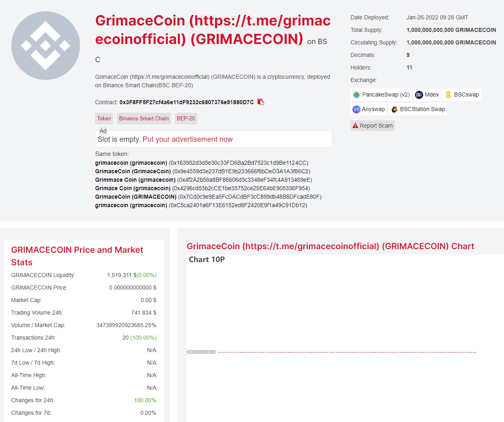Open Grimmace Coin 0x4f2A2b58 entry
This screenshot has height=422, width=504.
pyautogui.click(x=204, y=180)
